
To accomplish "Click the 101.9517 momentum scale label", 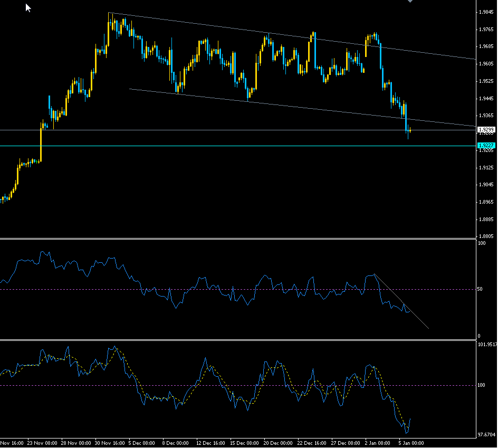I will 487,345.
